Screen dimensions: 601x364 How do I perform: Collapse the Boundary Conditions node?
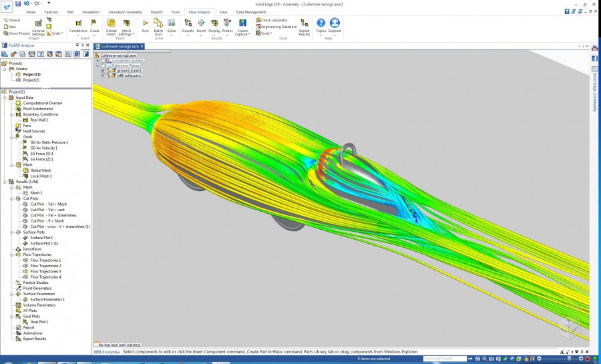click(x=12, y=115)
